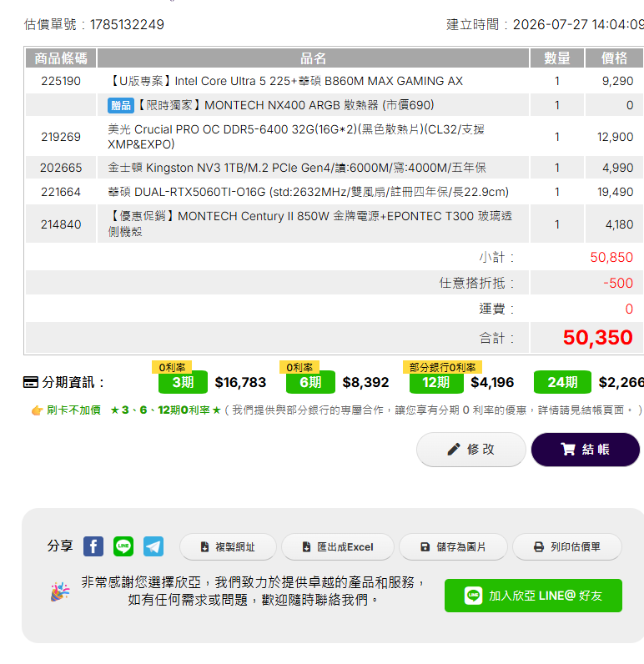644x664 pixels.
Task: Click product code 202665
Action: 61,168
